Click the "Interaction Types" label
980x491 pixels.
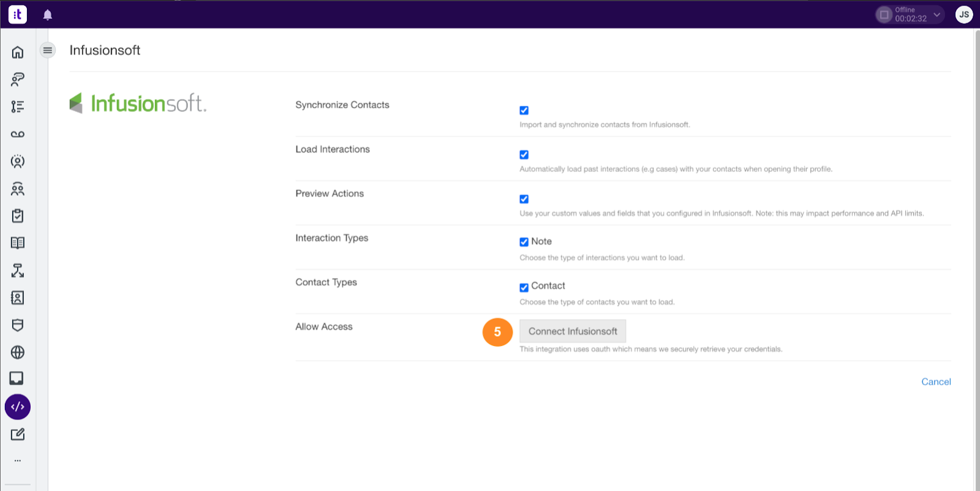click(332, 238)
